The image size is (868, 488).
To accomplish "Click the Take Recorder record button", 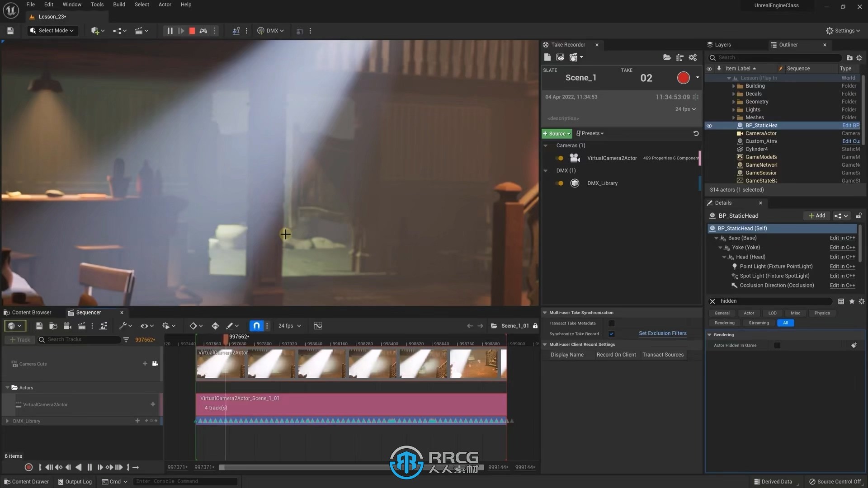I will 683,77.
